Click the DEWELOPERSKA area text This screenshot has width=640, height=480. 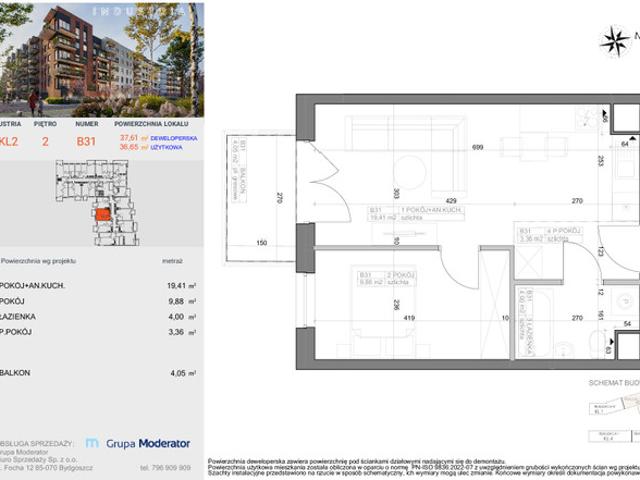point(174,138)
